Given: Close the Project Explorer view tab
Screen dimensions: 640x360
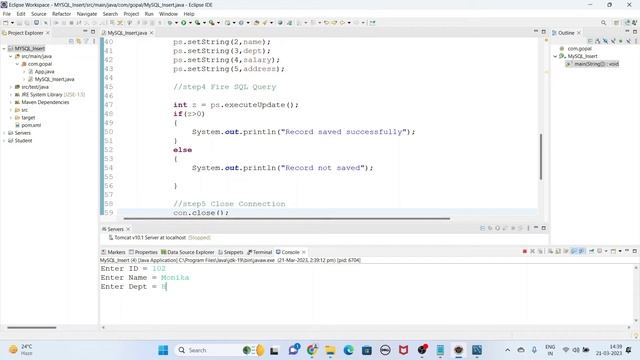Looking at the screenshot, I should pos(48,33).
